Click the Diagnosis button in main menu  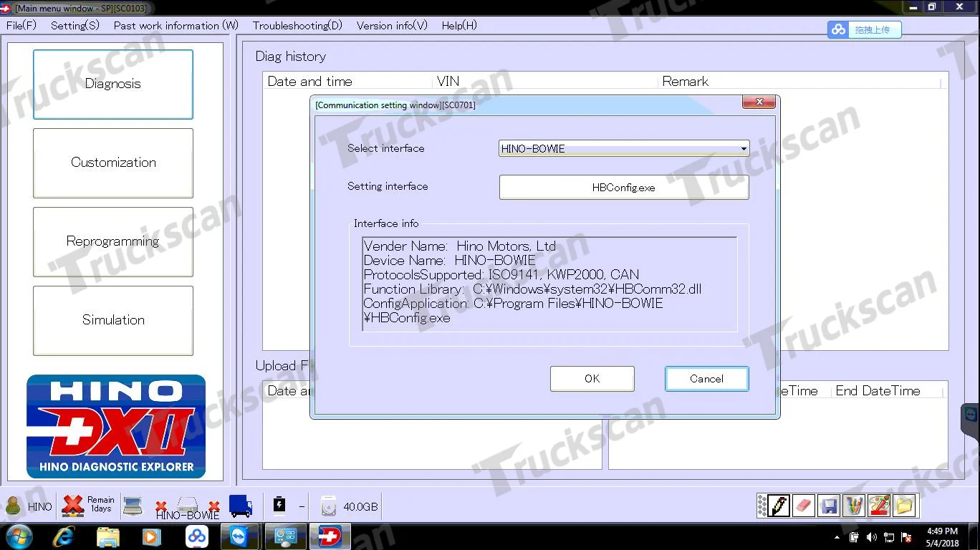click(x=113, y=84)
